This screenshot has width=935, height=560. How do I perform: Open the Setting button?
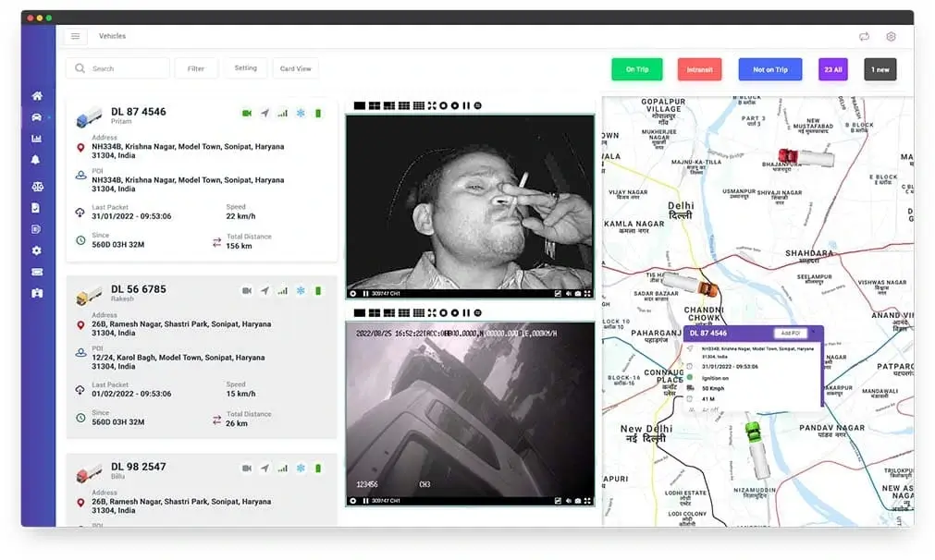point(246,68)
